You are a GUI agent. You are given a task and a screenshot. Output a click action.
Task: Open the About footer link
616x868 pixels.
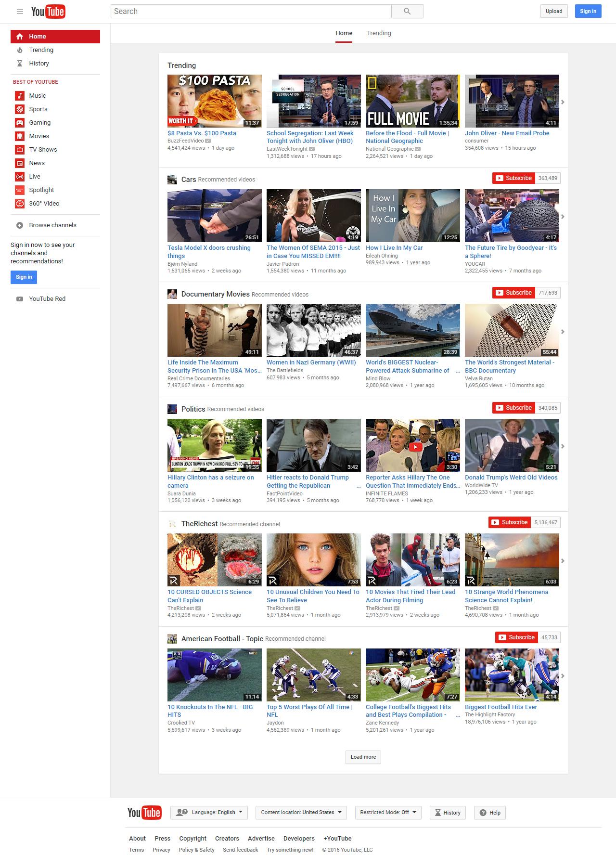[137, 838]
